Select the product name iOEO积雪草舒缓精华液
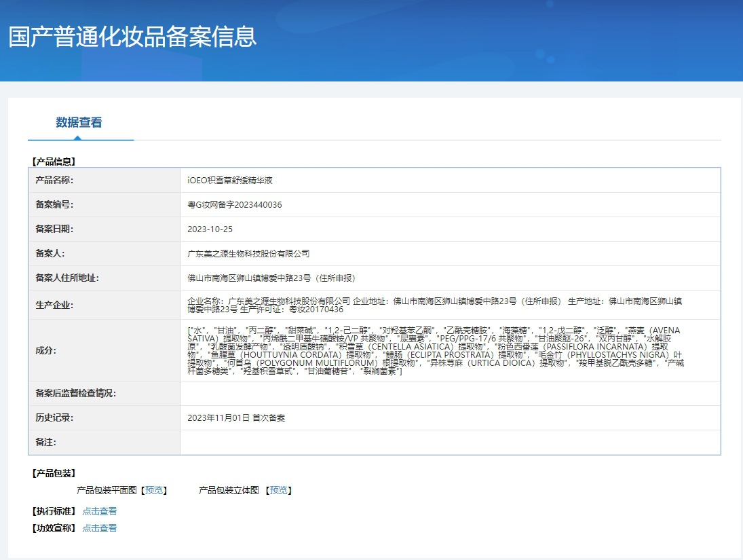 click(230, 181)
